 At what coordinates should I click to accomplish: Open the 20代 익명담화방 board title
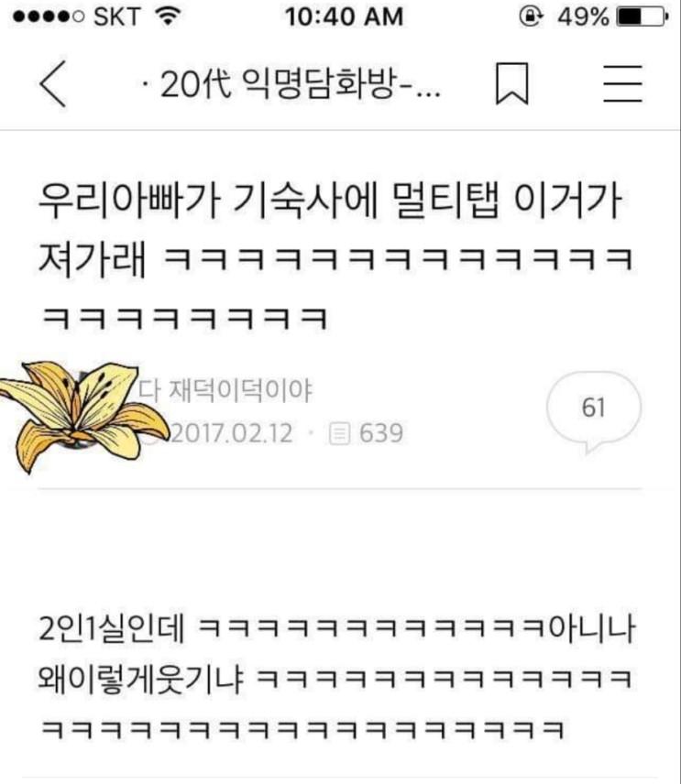pyautogui.click(x=291, y=83)
